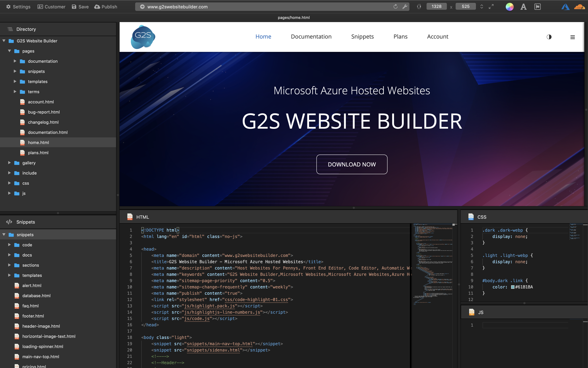Screen dimensions: 588x368
Task: Collapse the snippets root folder
Action: [4, 234]
